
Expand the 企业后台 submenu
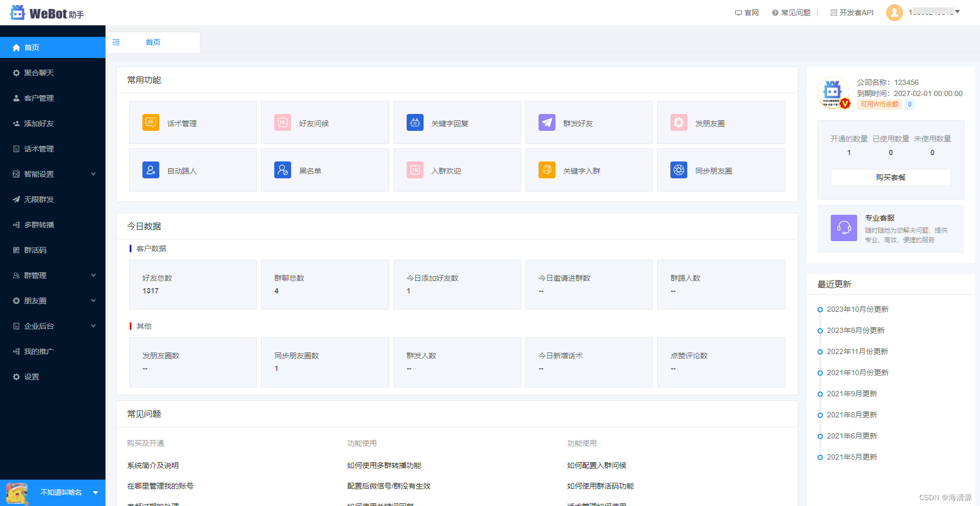(x=53, y=326)
